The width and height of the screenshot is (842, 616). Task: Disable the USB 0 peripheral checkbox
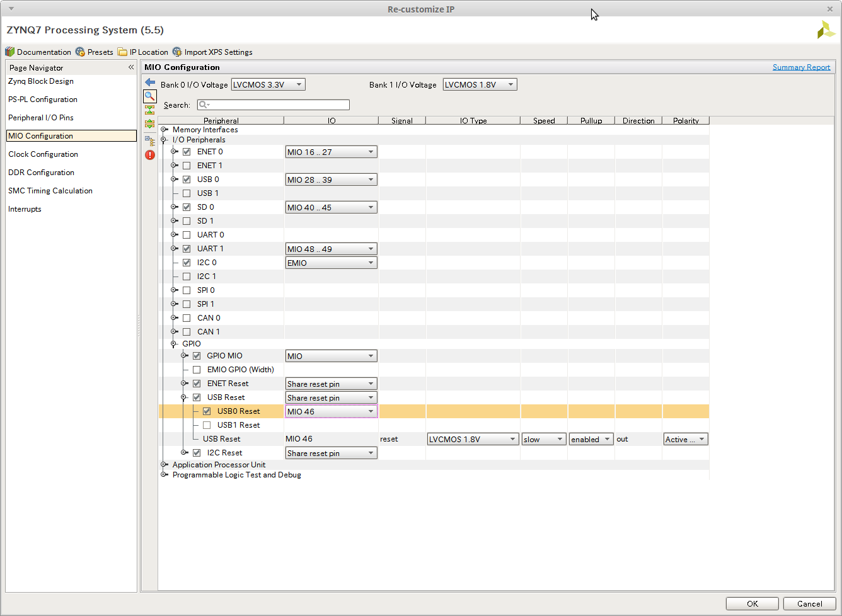point(186,179)
